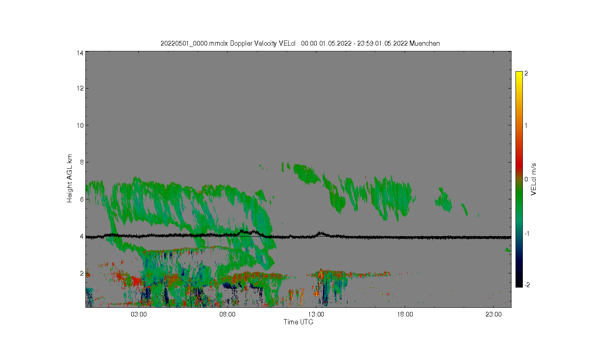Click the 'Time UTC' axis label

point(298,322)
